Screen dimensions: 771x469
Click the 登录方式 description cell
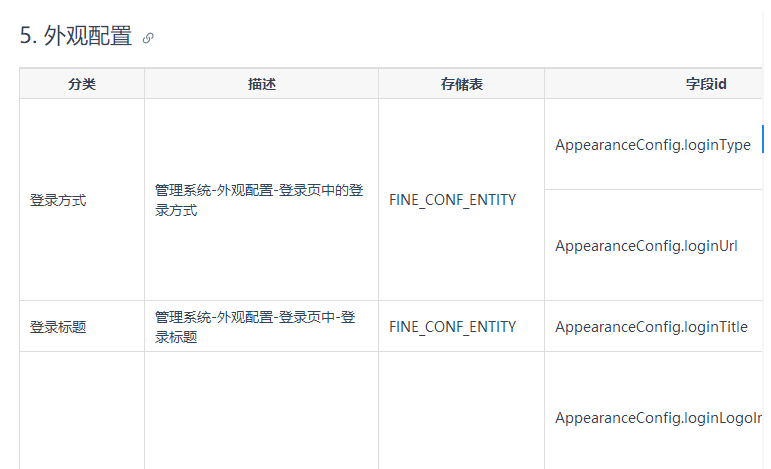pos(262,200)
